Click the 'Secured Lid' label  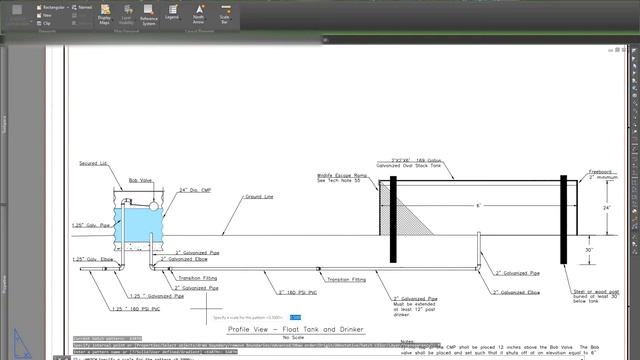(x=93, y=163)
